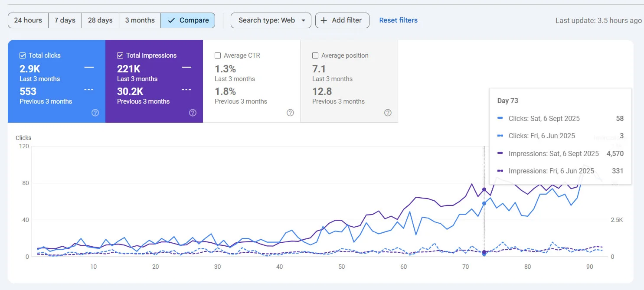The width and height of the screenshot is (644, 290).
Task: Click the help icon on Average position card
Action: pyautogui.click(x=388, y=113)
